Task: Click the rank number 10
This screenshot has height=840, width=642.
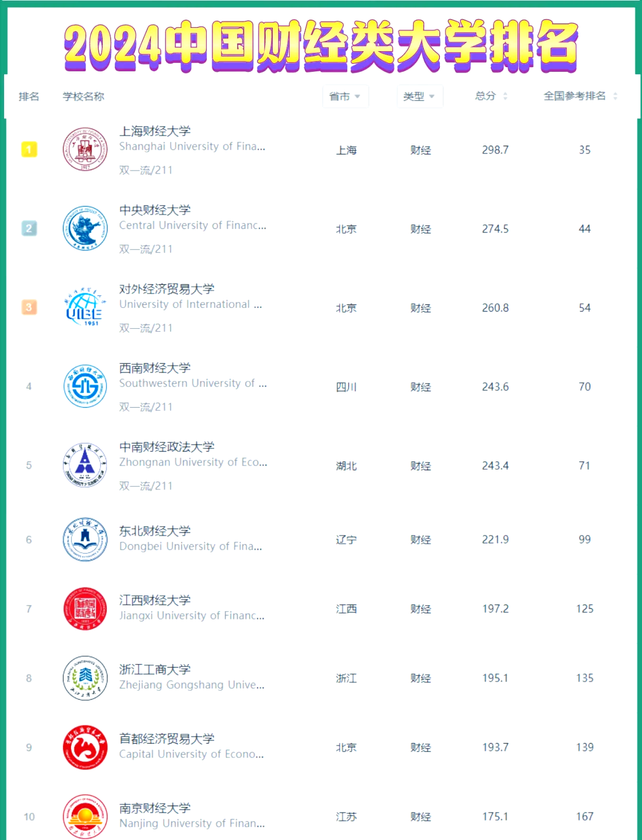Action: 29,817
